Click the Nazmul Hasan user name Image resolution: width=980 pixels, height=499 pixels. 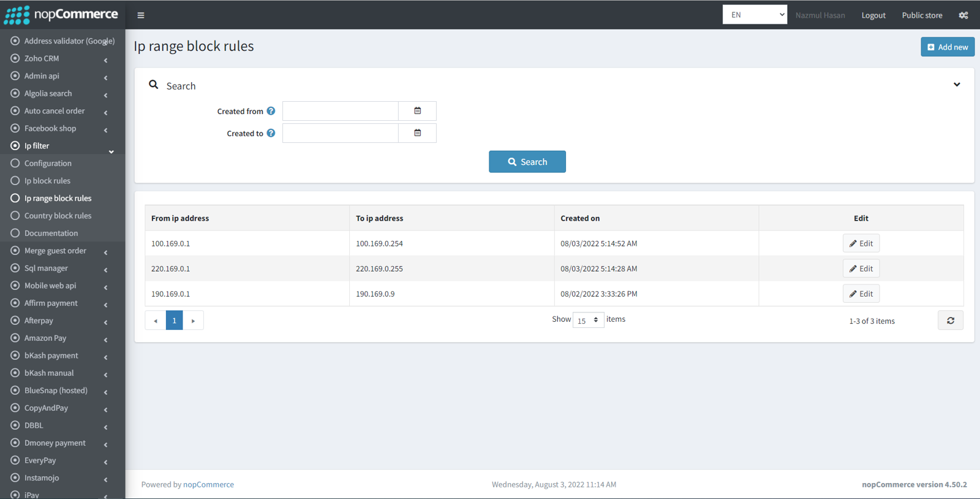point(820,15)
